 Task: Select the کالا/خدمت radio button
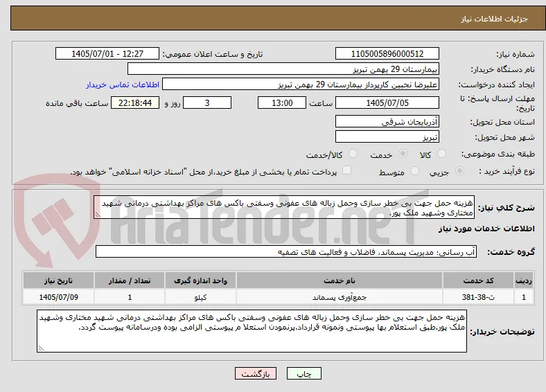tap(353, 154)
